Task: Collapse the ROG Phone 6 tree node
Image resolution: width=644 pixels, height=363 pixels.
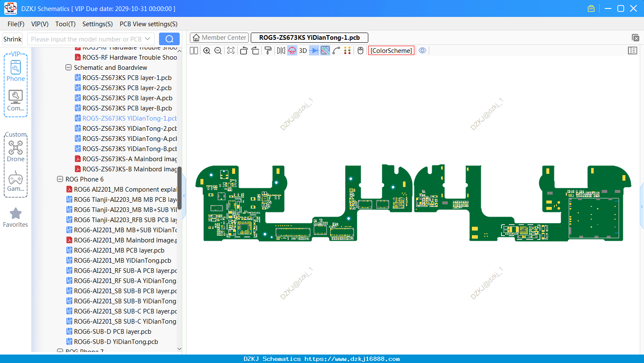Action: coord(60,179)
